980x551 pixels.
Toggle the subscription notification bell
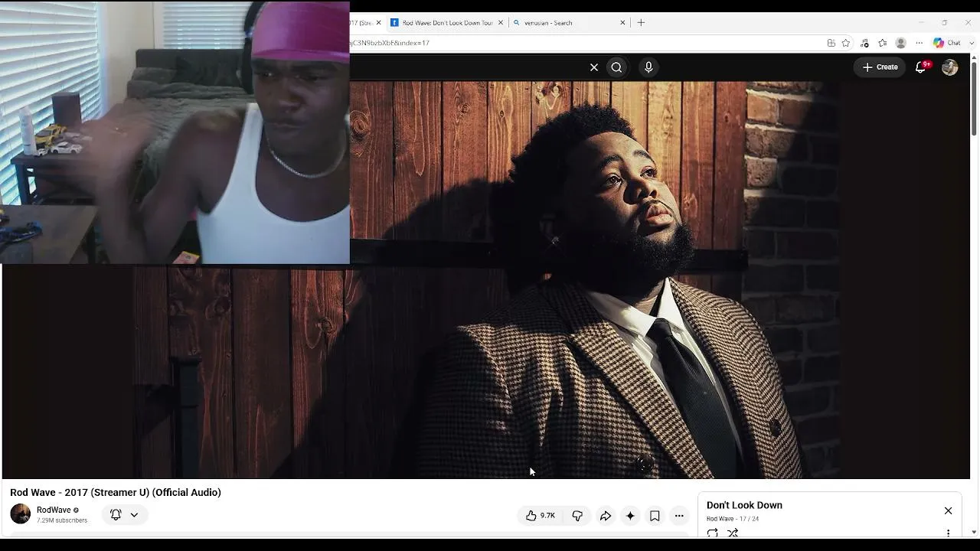pyautogui.click(x=116, y=515)
